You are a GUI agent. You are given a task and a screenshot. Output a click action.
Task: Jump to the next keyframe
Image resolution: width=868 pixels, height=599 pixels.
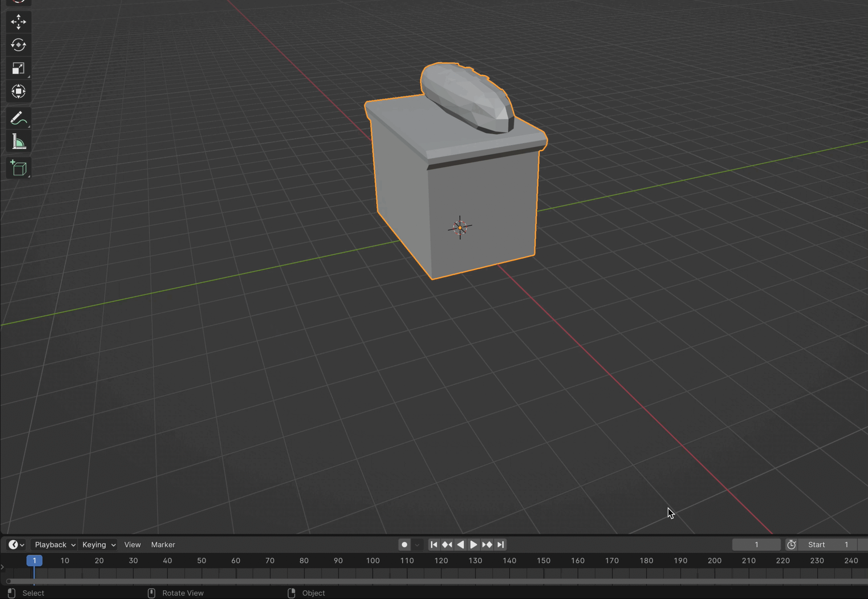(487, 545)
